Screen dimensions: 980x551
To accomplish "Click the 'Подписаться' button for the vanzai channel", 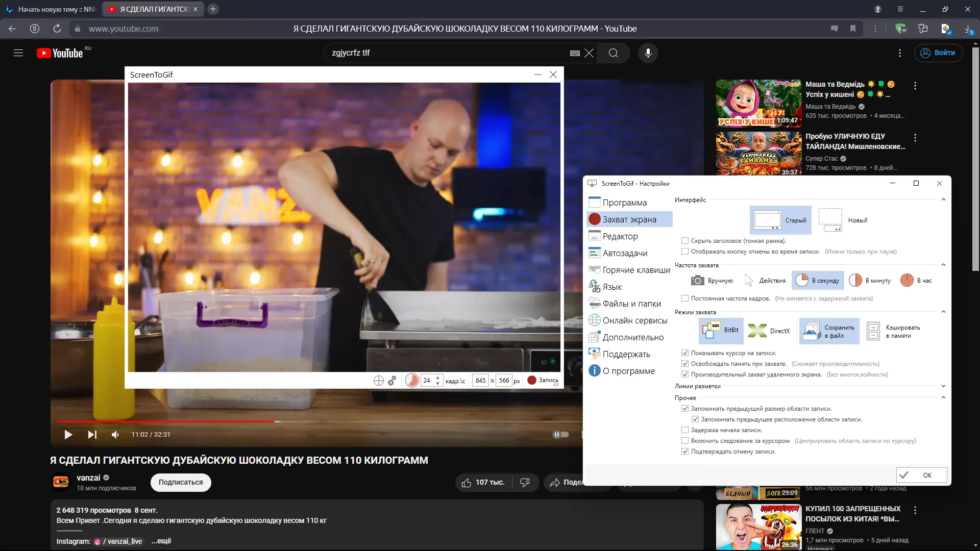I will pyautogui.click(x=181, y=482).
